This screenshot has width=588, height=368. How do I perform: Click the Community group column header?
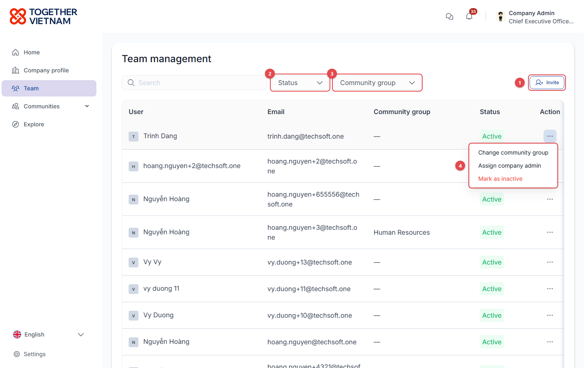coord(402,112)
